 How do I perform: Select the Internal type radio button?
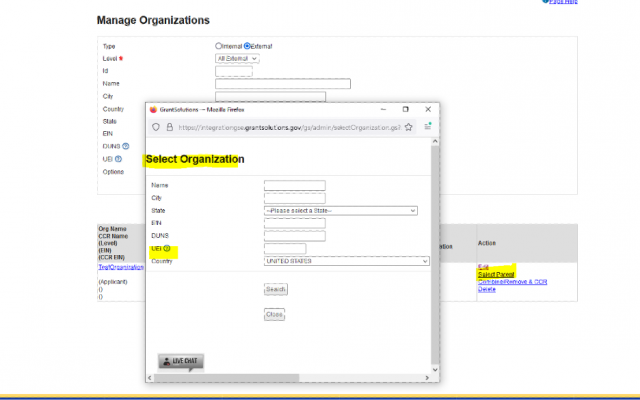(x=220, y=46)
